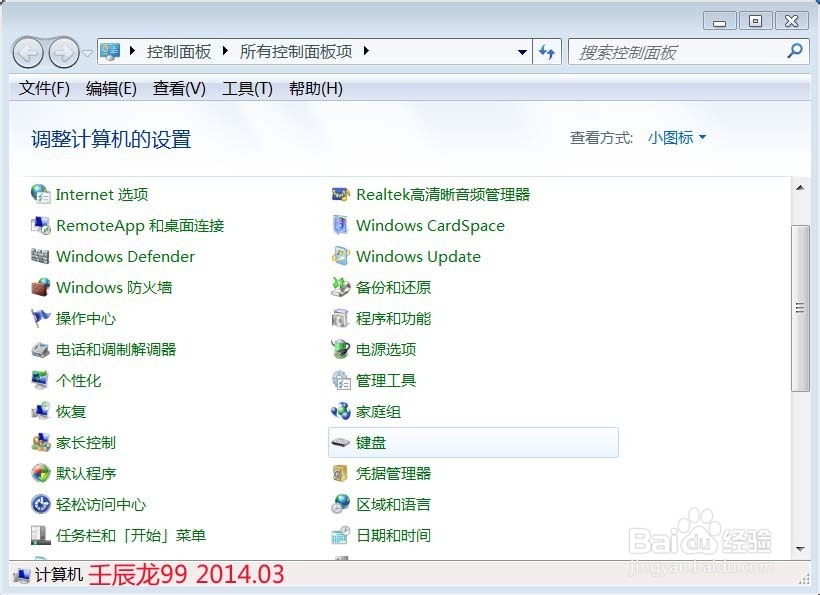Open the 程序和功能 icon
Viewport: 820px width, 595px height.
pyautogui.click(x=340, y=318)
